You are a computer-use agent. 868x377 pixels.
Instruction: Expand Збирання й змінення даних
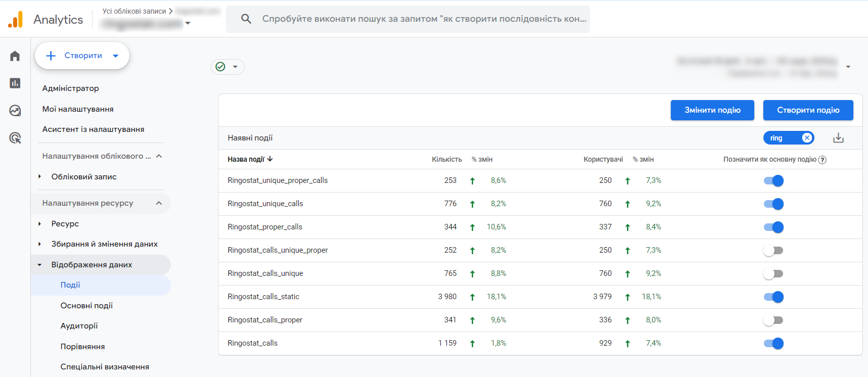coord(39,244)
